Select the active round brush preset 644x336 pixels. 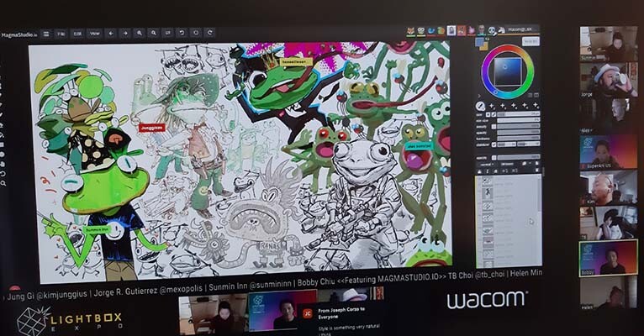(x=480, y=106)
